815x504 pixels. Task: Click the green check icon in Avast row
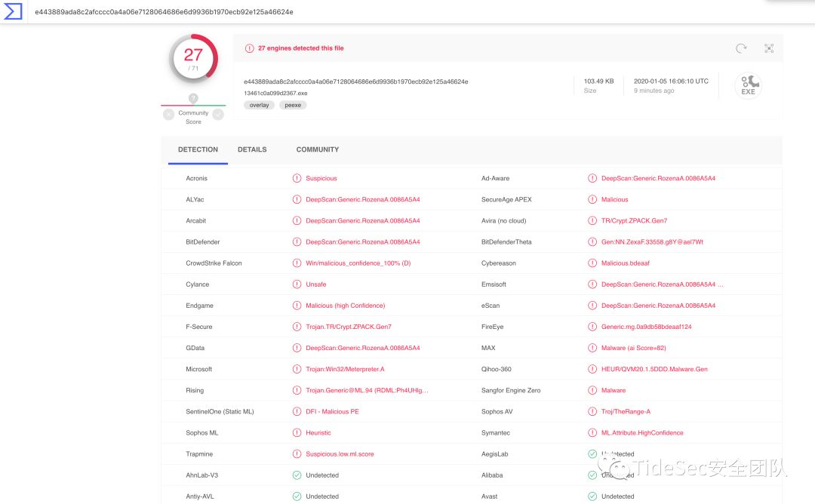point(592,496)
